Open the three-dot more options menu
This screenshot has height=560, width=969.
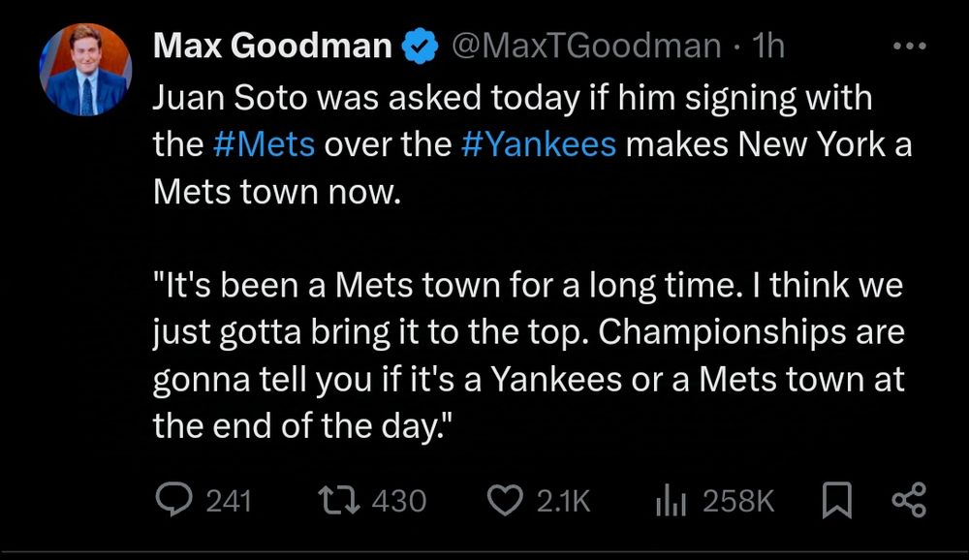[908, 46]
